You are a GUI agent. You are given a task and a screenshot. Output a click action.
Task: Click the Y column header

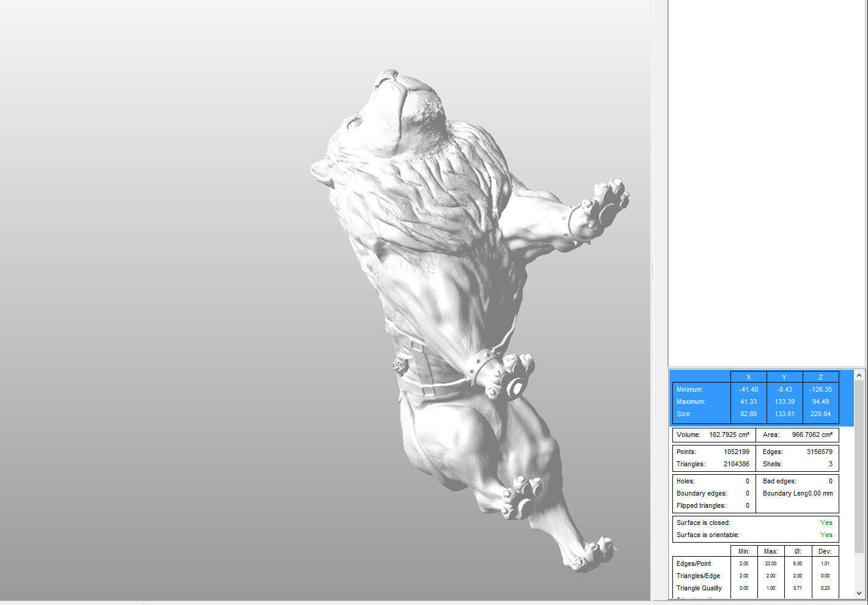click(784, 376)
